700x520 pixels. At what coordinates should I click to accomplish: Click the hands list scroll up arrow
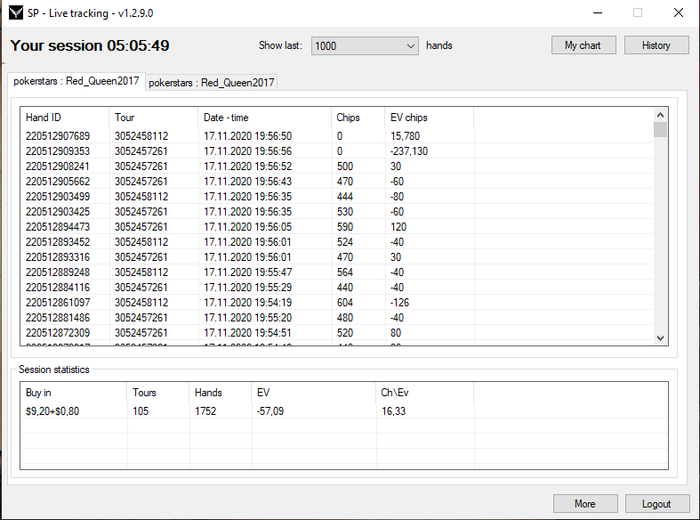pos(661,115)
